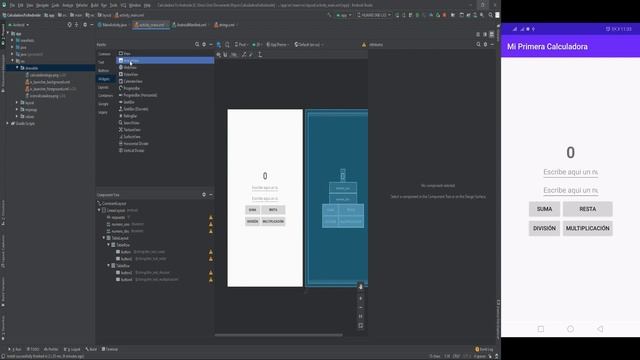Switch to strings.xml tab
The width and height of the screenshot is (640, 360).
click(x=225, y=25)
